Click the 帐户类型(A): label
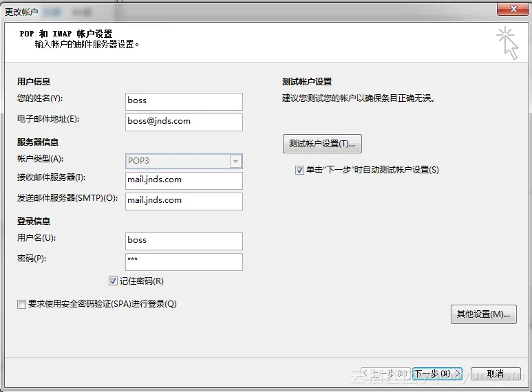Image resolution: width=532 pixels, height=392 pixels. [41, 159]
